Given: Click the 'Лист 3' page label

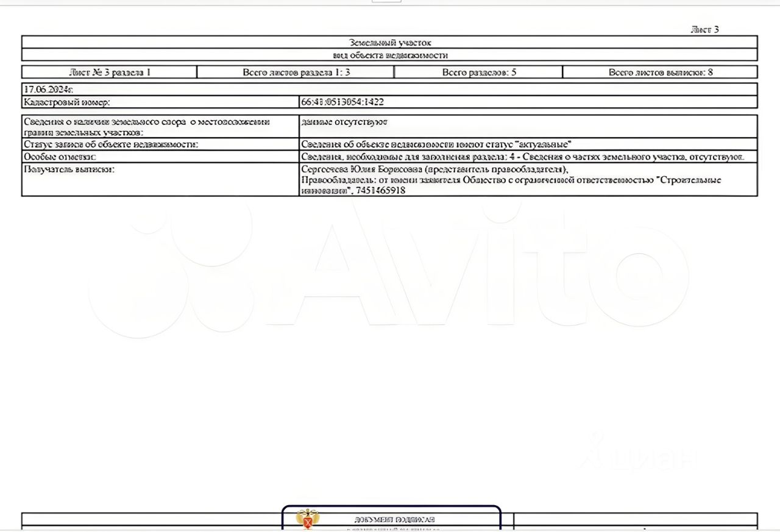Looking at the screenshot, I should 705,29.
